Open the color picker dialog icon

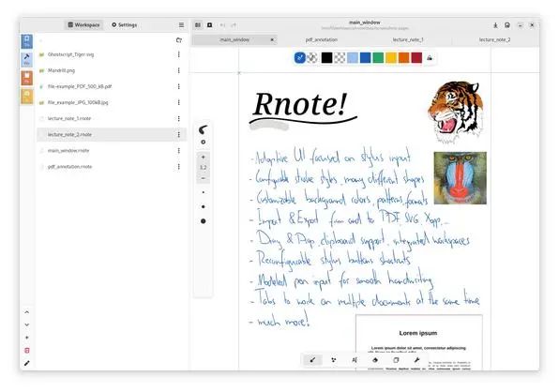click(x=430, y=58)
